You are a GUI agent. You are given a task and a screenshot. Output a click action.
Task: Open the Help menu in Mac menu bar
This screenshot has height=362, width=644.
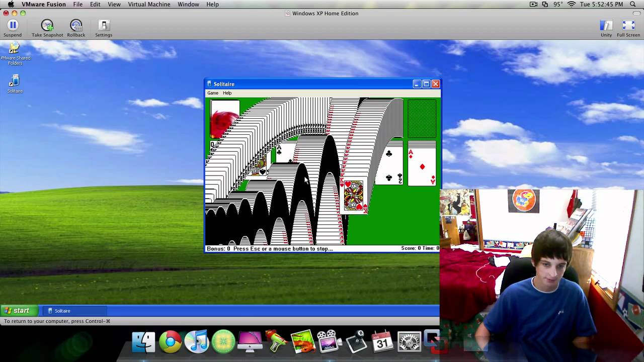click(x=213, y=5)
